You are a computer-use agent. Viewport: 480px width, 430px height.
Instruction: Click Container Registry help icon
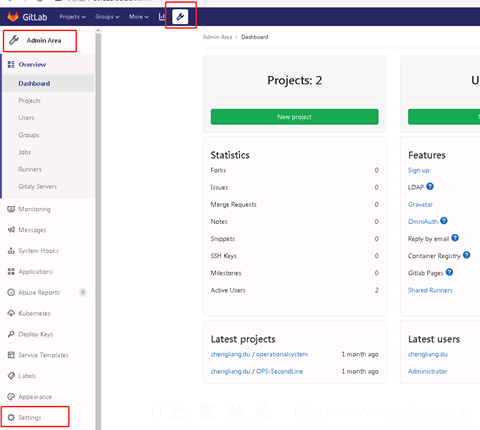[467, 255]
